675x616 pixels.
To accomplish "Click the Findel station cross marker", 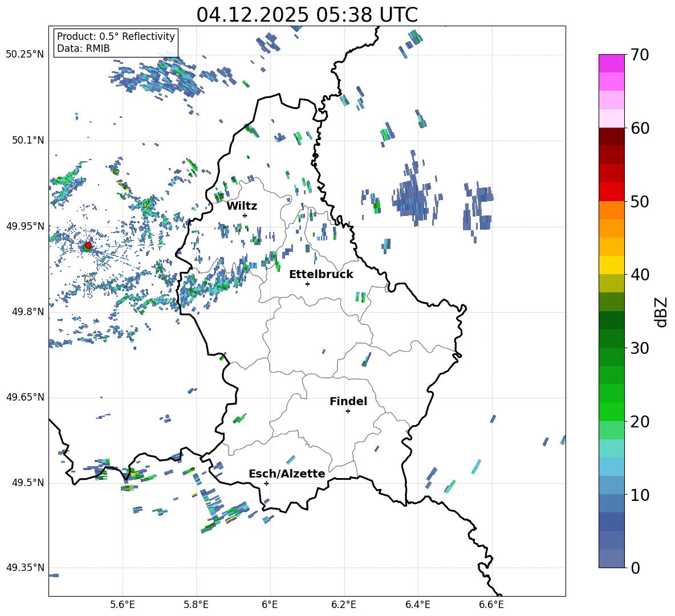I will [348, 411].
